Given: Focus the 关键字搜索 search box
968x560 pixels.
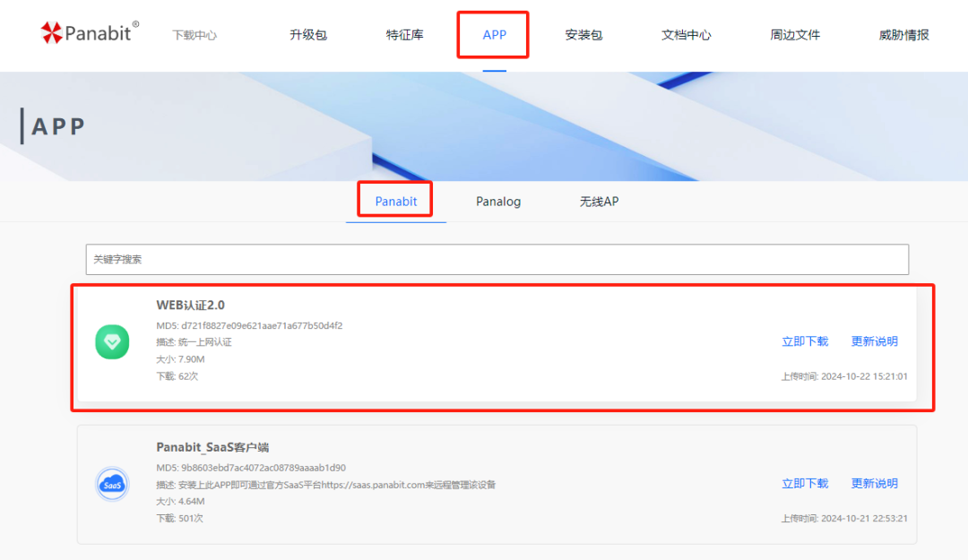Looking at the screenshot, I should [497, 259].
